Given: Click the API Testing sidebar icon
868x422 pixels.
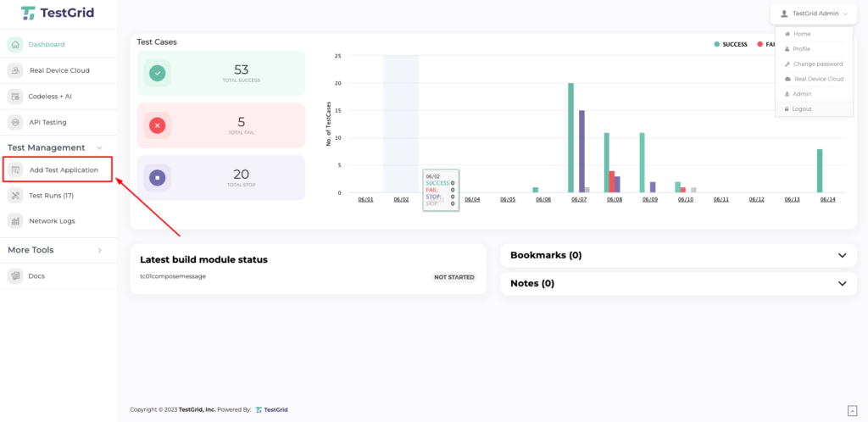Looking at the screenshot, I should click(15, 122).
